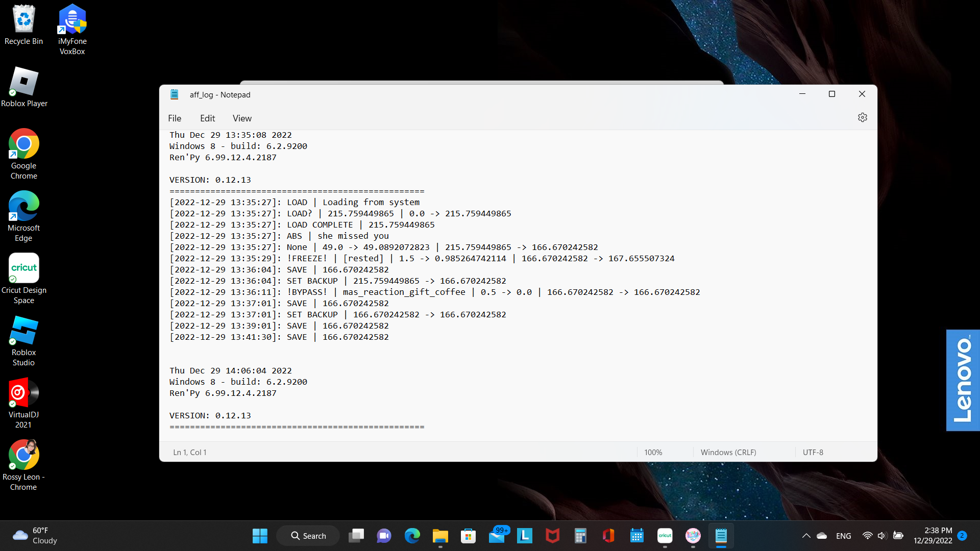980x551 pixels.
Task: Open notification center with badge 2
Action: click(962, 536)
